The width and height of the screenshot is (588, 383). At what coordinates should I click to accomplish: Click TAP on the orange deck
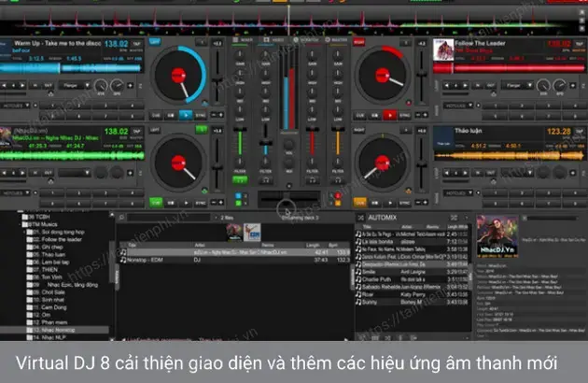click(x=580, y=131)
